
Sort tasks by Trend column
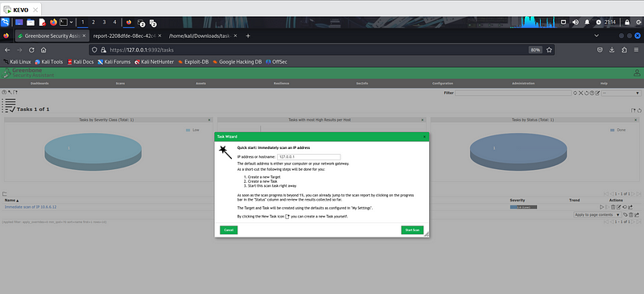(x=574, y=201)
